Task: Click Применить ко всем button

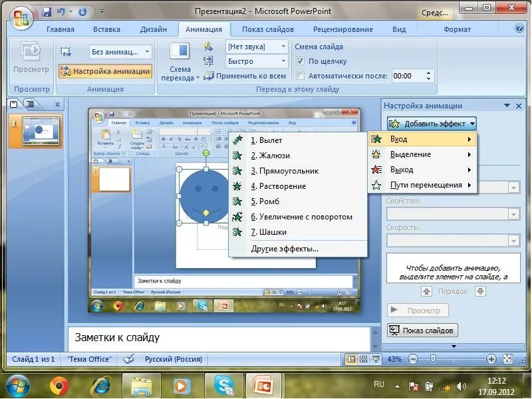Action: [245, 76]
